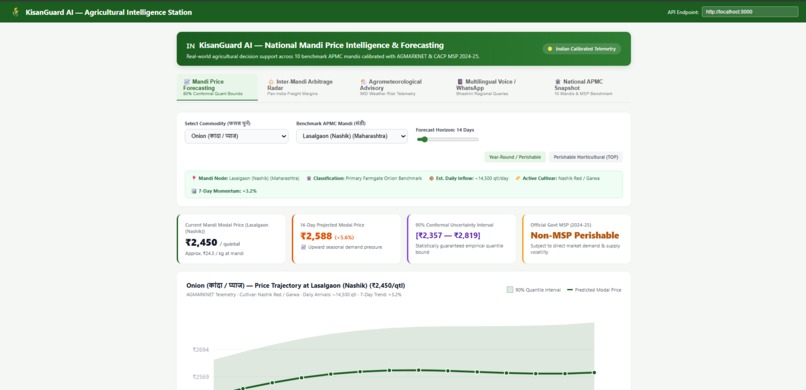The width and height of the screenshot is (806, 390).
Task: Click the AGMARKNET Telemetry subtitle under chart title
Action: coord(294,295)
